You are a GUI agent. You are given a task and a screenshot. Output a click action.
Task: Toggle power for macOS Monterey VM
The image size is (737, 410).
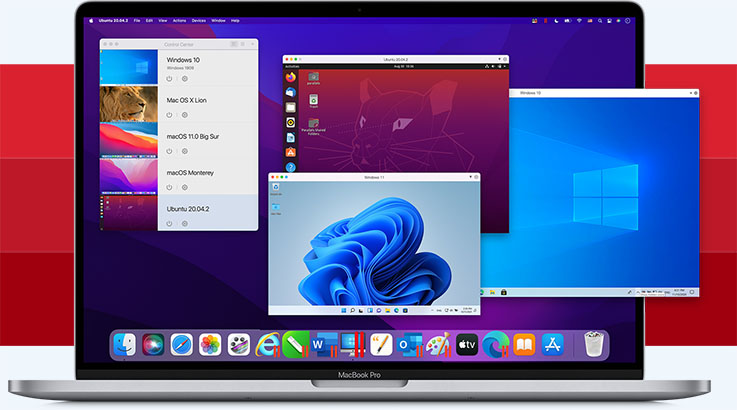click(x=169, y=187)
